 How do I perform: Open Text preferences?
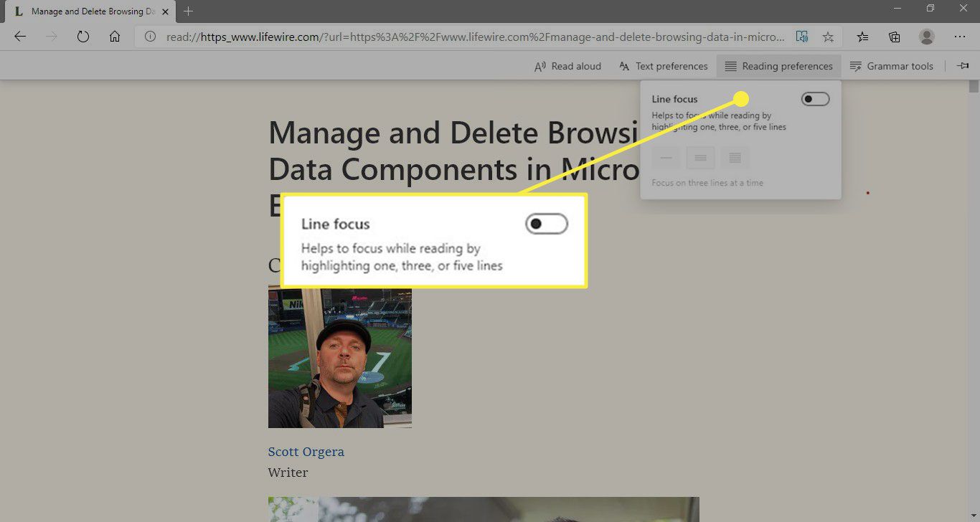point(663,66)
